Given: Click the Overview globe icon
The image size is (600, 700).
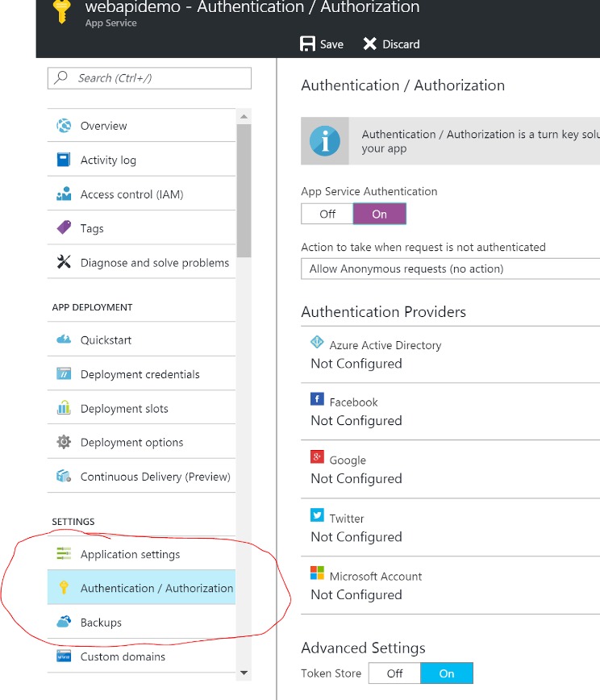Looking at the screenshot, I should coord(64,126).
